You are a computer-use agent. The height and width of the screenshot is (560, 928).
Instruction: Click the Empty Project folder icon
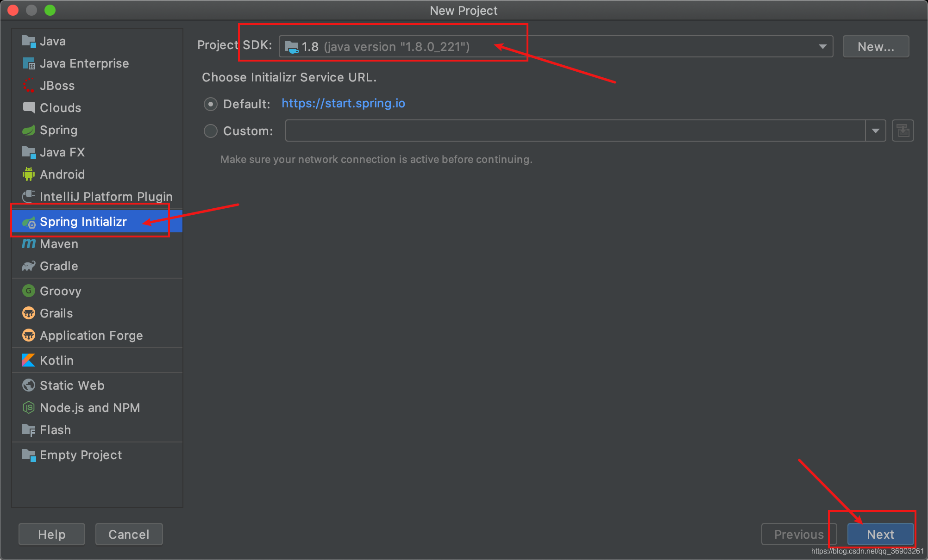pyautogui.click(x=29, y=455)
